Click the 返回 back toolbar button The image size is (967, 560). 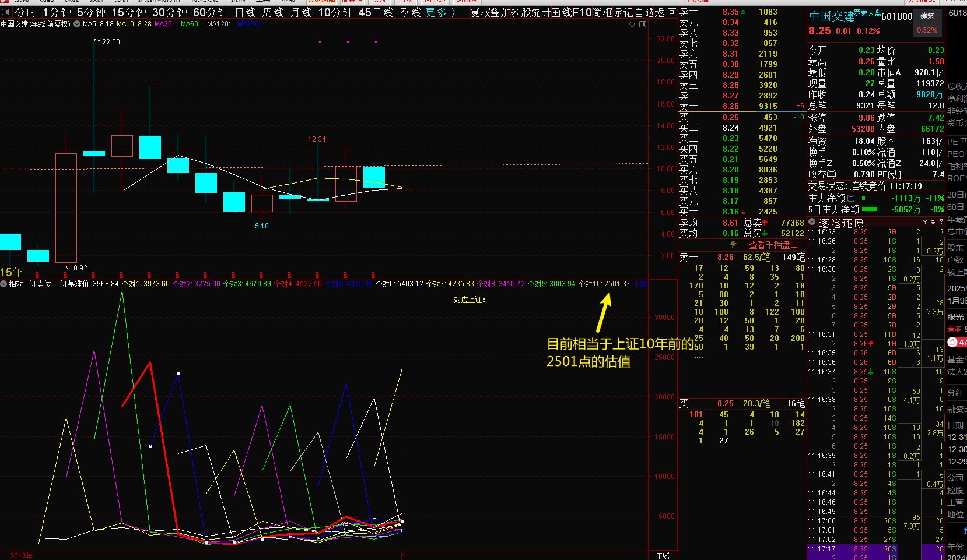tap(665, 12)
